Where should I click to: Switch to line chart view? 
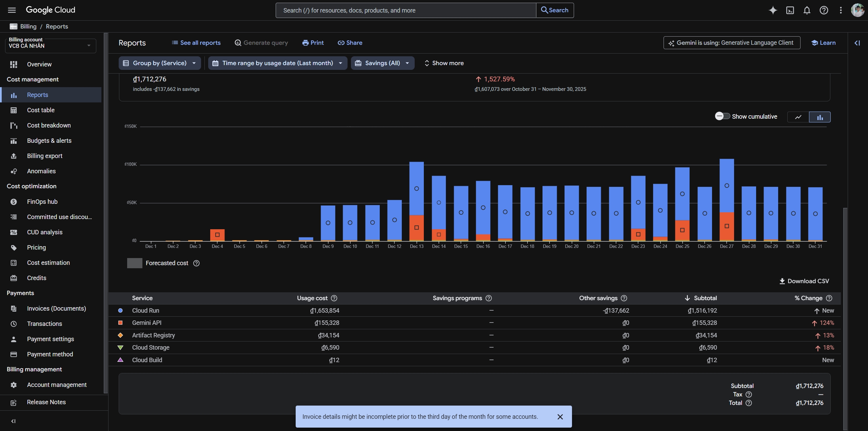(798, 117)
